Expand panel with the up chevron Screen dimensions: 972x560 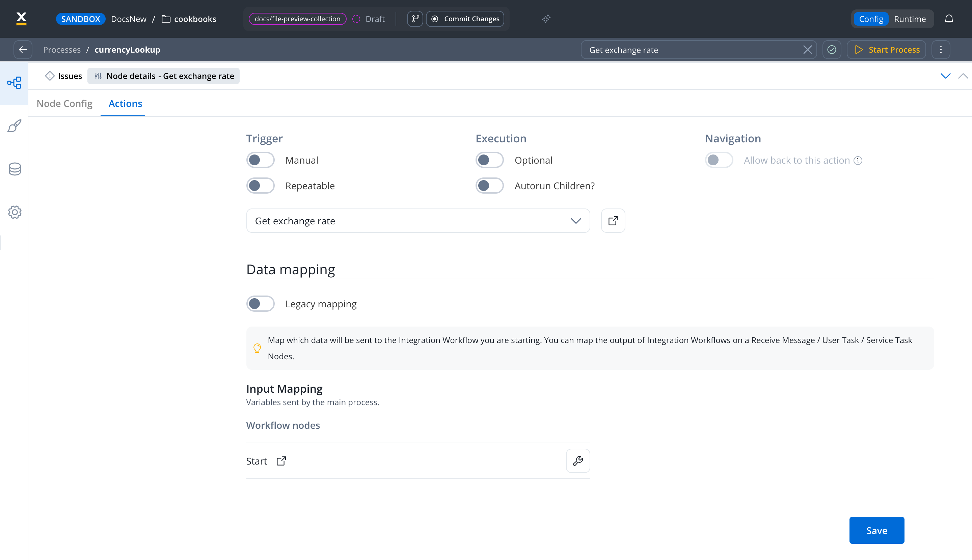pyautogui.click(x=963, y=76)
